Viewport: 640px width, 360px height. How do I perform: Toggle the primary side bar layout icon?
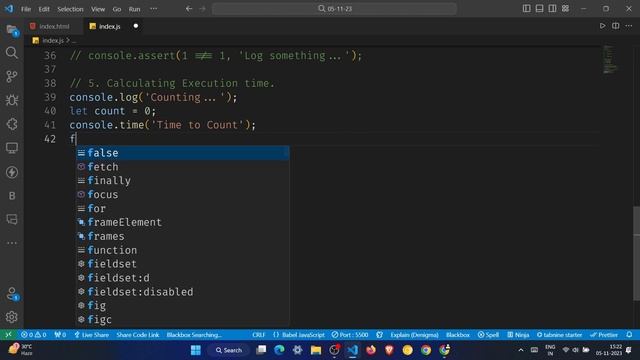point(527,9)
